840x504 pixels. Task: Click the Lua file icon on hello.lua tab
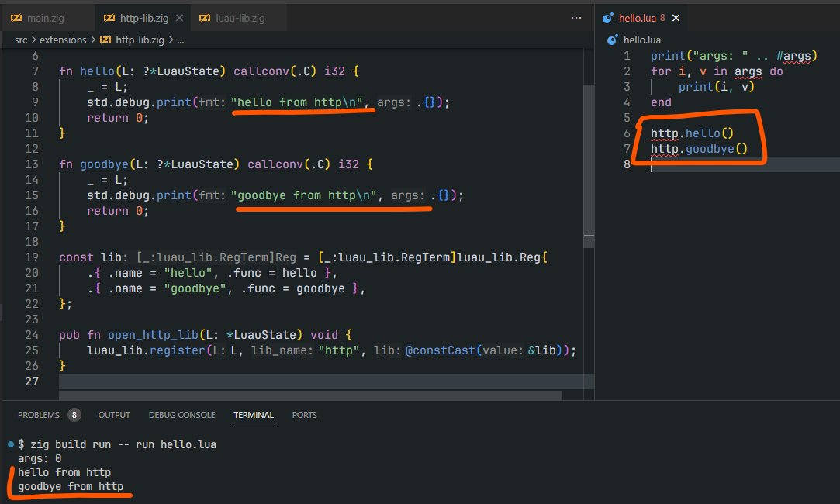tap(607, 18)
